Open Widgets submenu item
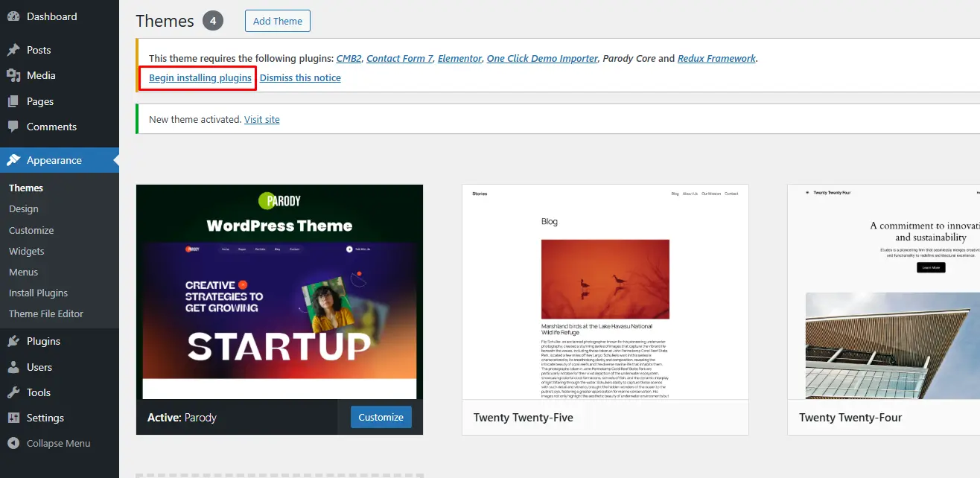Screen dimensions: 980x478 tap(27, 251)
